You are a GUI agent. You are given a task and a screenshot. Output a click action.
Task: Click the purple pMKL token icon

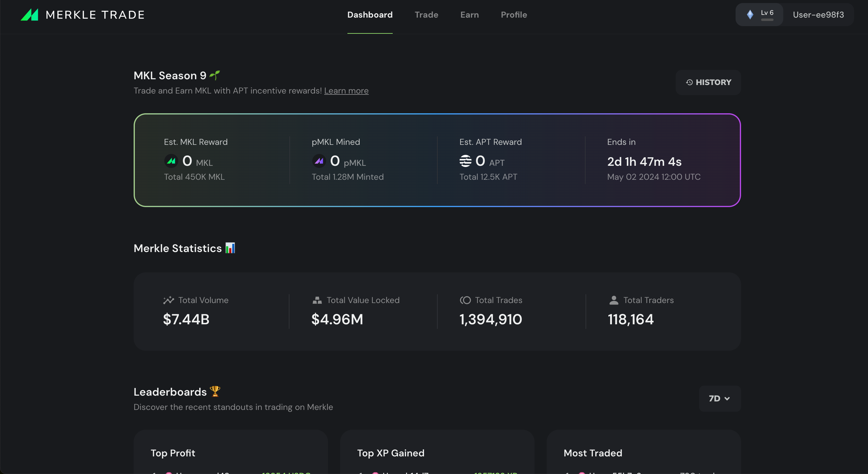[319, 161]
